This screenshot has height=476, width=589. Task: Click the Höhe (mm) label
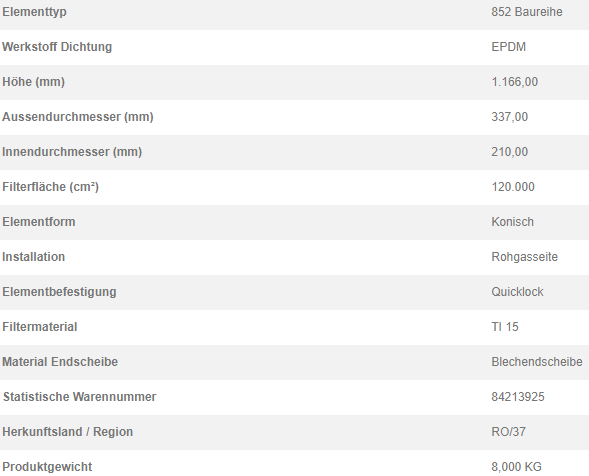33,82
